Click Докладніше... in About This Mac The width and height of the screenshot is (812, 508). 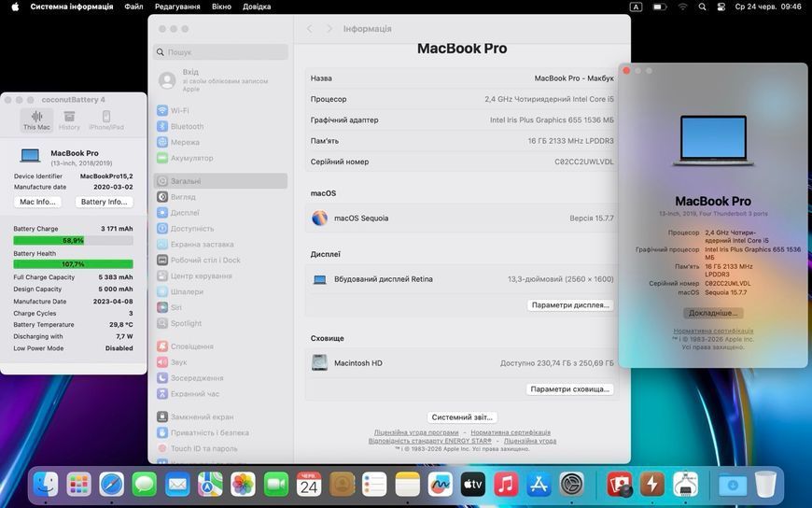pyautogui.click(x=713, y=313)
